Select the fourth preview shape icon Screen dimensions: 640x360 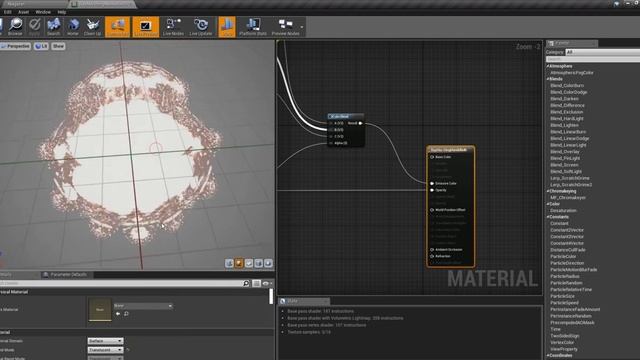258,263
